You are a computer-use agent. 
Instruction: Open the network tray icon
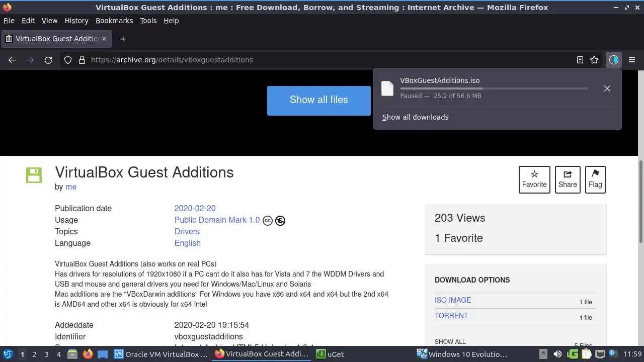point(600,354)
